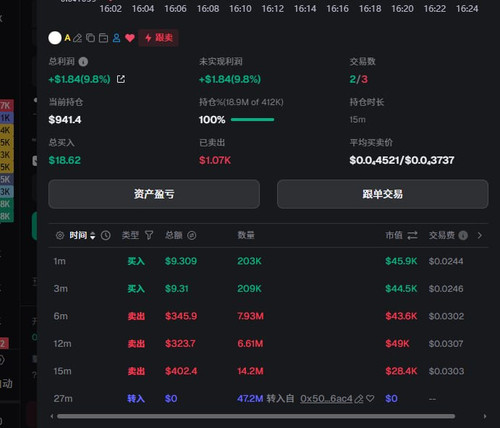The image size is (500, 428).
Task: Click the $0.0244 fee value
Action: [x=446, y=261]
